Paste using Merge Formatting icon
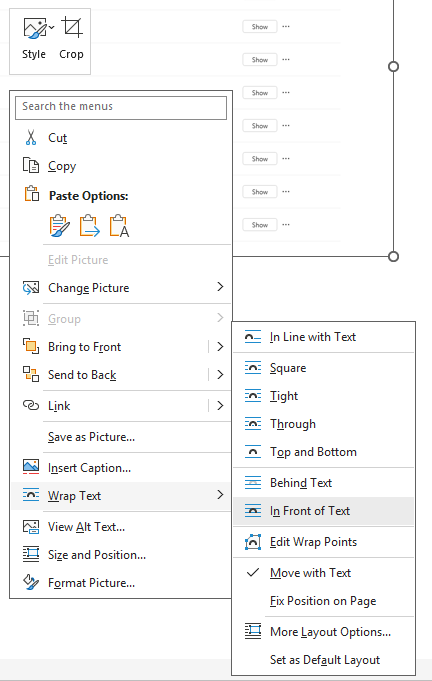The width and height of the screenshot is (432, 681). pos(89,226)
